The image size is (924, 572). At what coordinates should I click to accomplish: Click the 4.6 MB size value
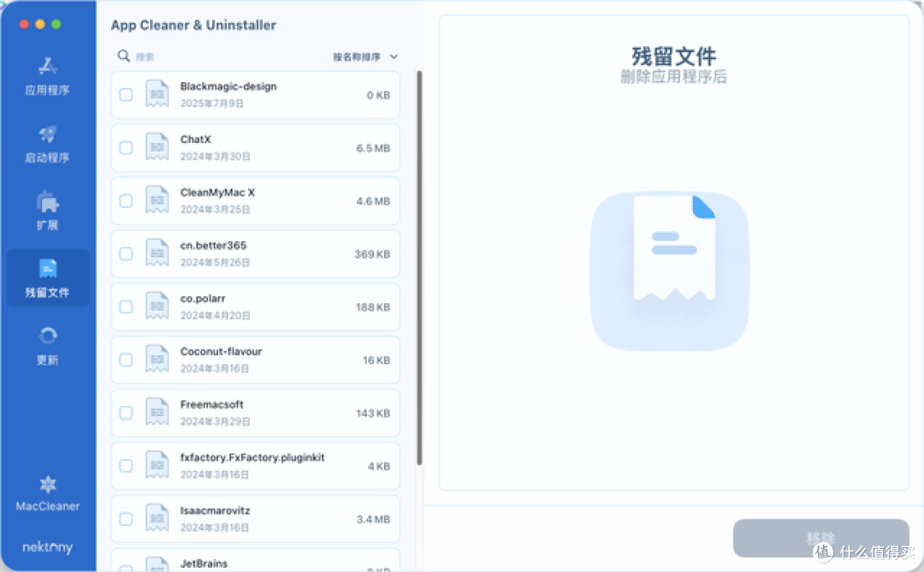[373, 201]
